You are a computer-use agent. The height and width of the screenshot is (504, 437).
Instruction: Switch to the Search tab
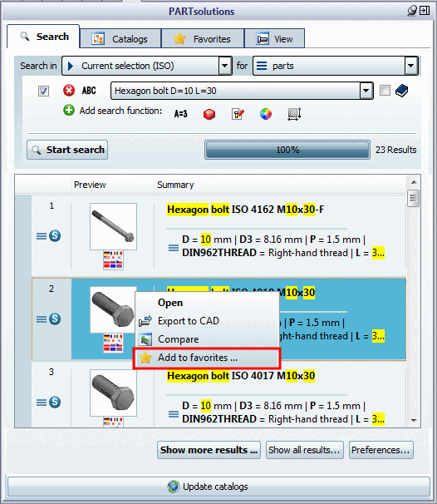pos(43,37)
